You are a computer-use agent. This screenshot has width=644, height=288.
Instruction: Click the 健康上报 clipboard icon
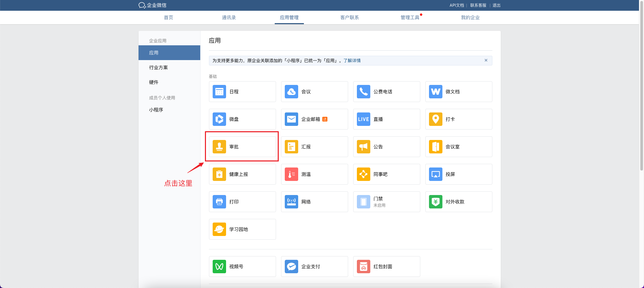[219, 174]
